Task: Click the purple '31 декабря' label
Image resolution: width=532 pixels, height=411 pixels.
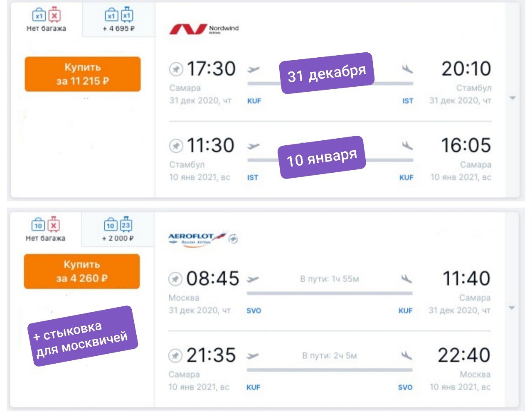Action: click(327, 73)
